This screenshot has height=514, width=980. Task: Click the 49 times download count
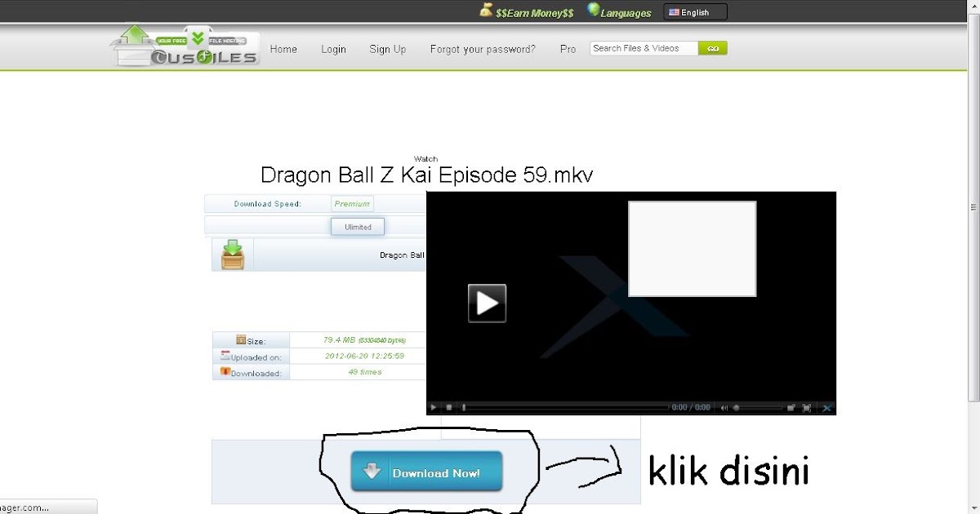coord(364,372)
